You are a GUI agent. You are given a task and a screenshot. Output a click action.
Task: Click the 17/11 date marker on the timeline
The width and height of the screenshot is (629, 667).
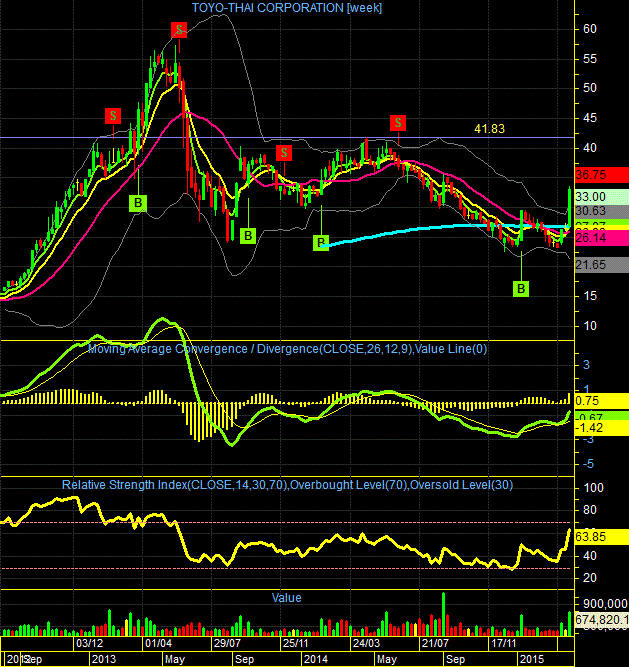click(x=504, y=643)
